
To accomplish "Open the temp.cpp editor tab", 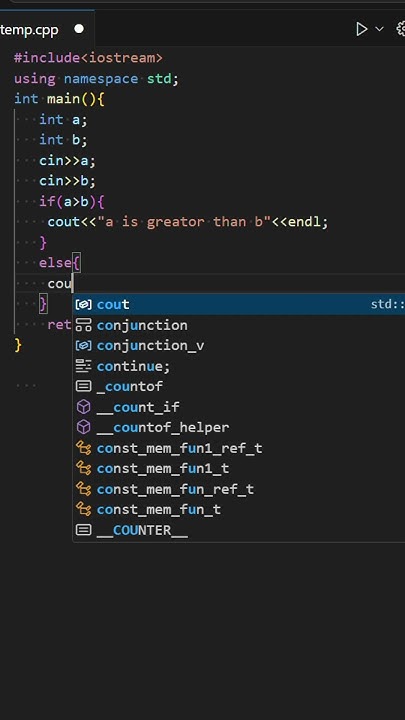I will [46, 29].
